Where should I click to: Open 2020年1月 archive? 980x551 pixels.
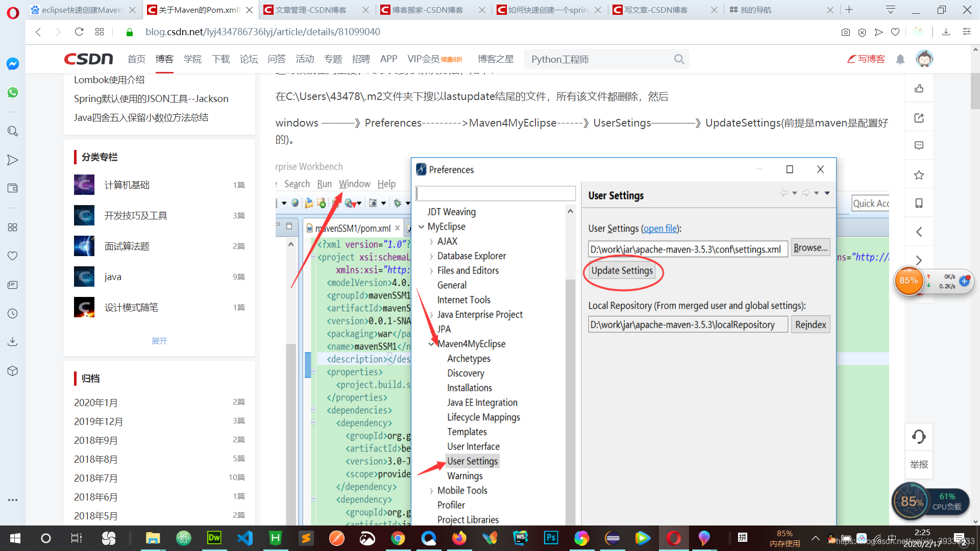(x=96, y=403)
